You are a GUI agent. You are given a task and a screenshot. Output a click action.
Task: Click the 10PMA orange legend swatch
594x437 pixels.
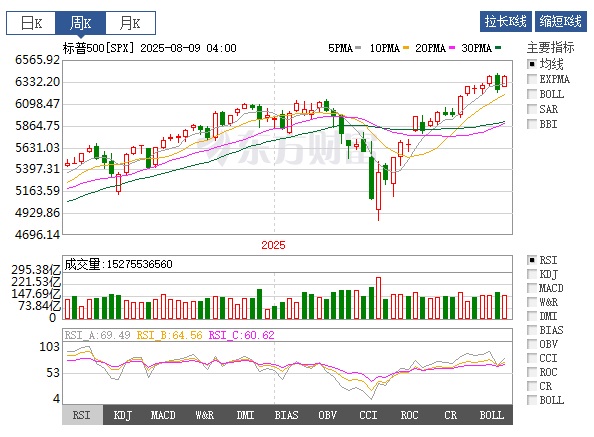coord(406,48)
